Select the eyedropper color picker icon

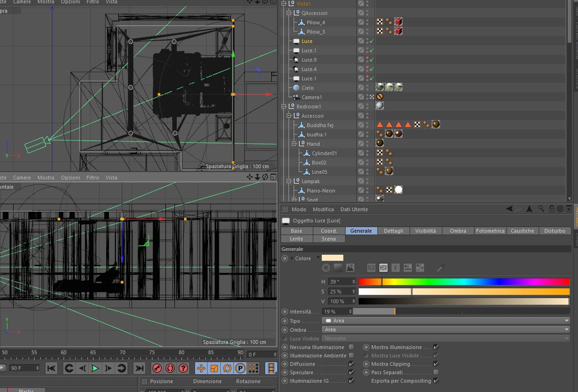pyautogui.click(x=441, y=268)
